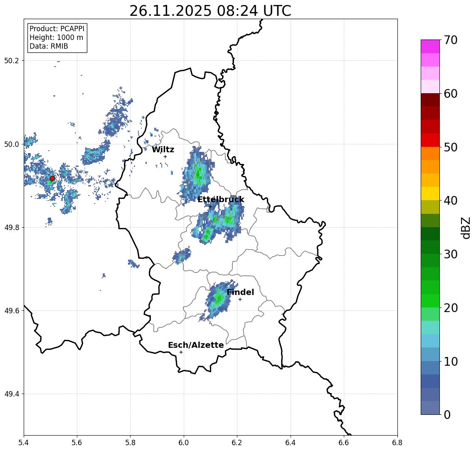The image size is (476, 451).
Task: Click the longitude label 6.2
Action: click(237, 443)
